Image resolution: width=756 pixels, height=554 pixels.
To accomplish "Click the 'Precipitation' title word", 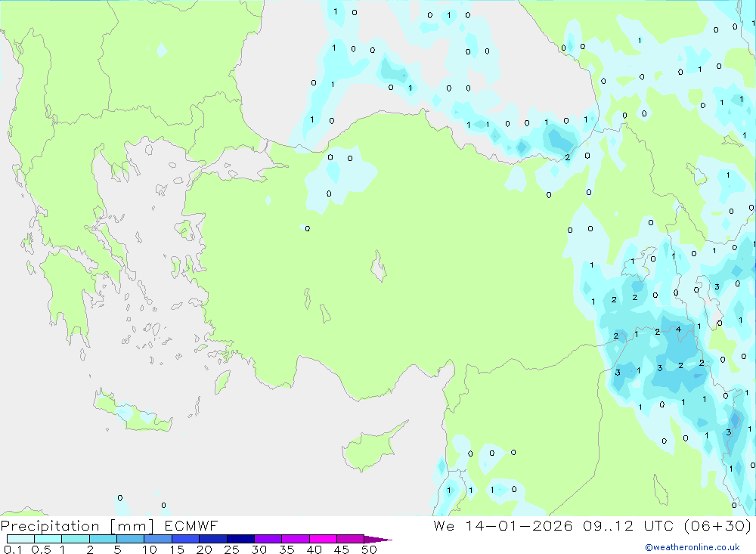I will point(50,526).
